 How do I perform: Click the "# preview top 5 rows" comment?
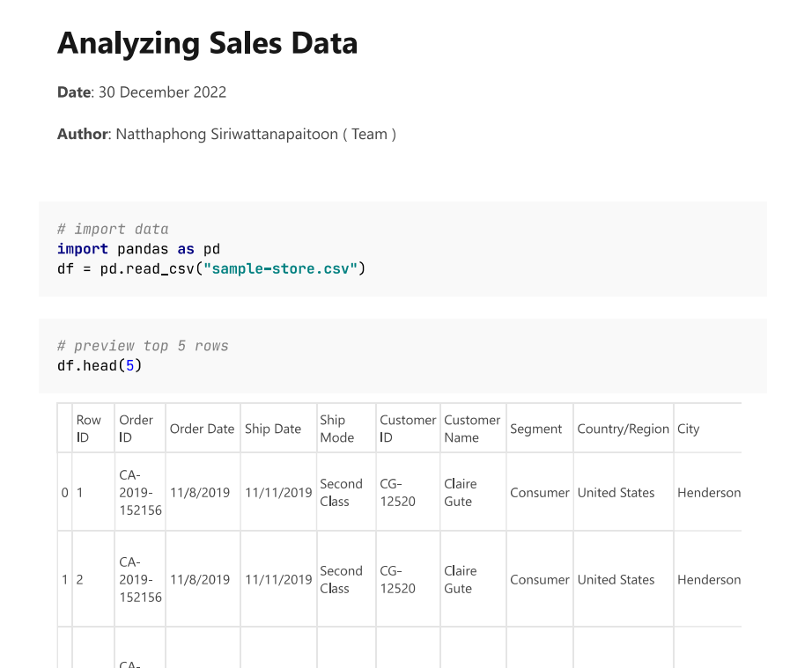[x=143, y=346]
